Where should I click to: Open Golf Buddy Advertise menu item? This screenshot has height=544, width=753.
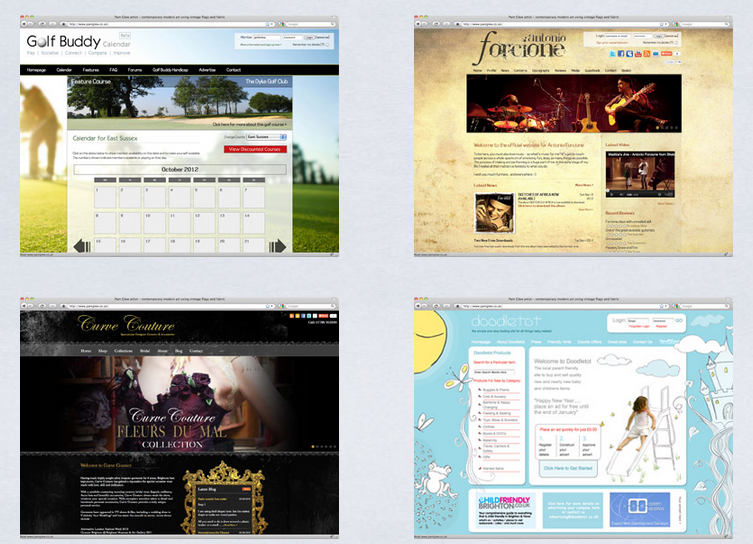[x=207, y=70]
